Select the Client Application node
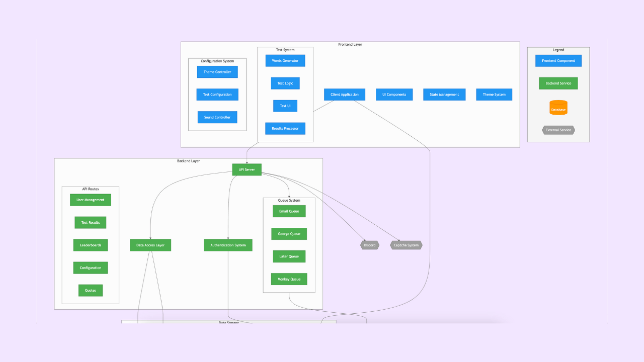The image size is (644, 362). point(344,95)
